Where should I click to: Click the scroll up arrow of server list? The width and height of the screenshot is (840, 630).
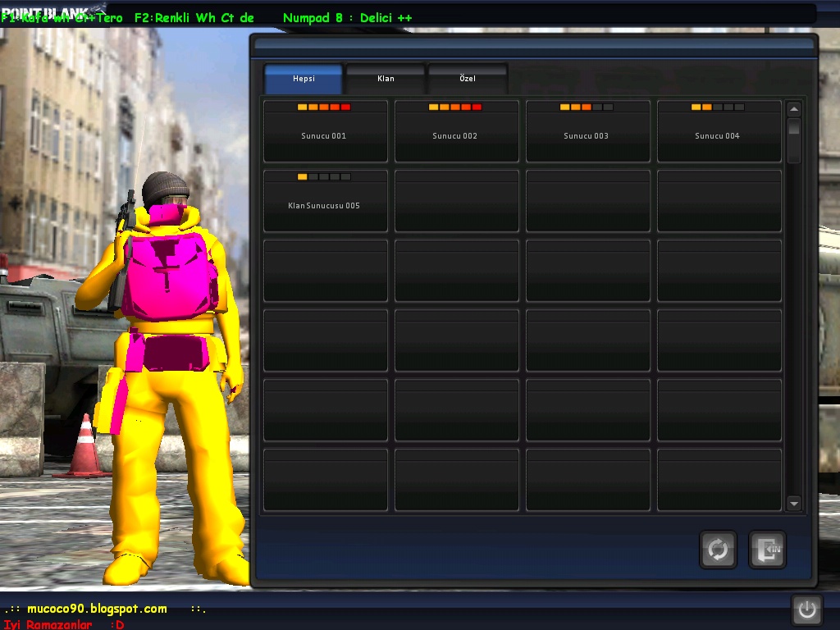coord(794,109)
